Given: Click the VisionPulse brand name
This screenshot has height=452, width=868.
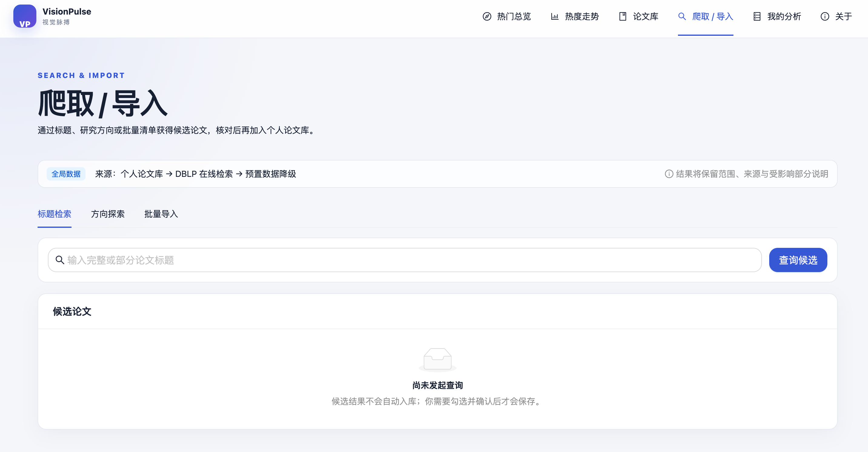Looking at the screenshot, I should pyautogui.click(x=67, y=12).
